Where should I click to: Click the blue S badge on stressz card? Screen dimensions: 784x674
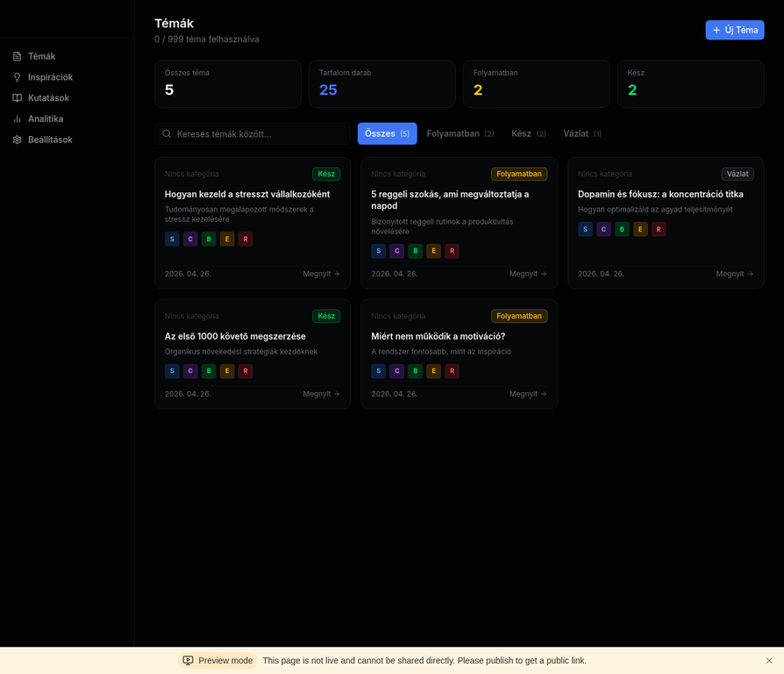click(x=172, y=239)
